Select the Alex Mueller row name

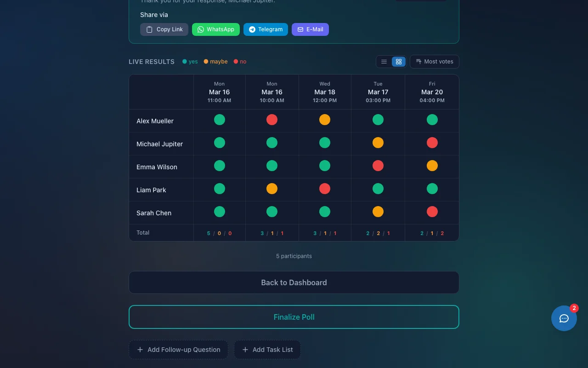click(155, 121)
